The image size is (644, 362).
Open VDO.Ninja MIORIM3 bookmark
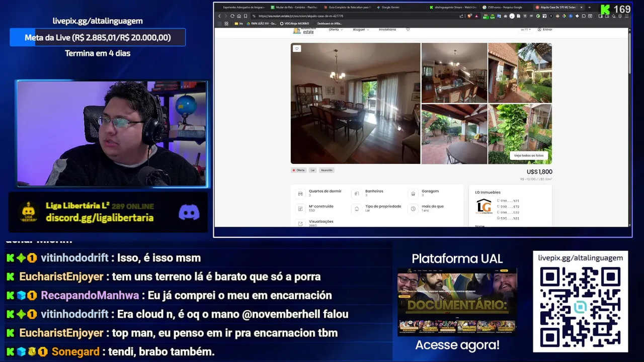[x=295, y=24]
